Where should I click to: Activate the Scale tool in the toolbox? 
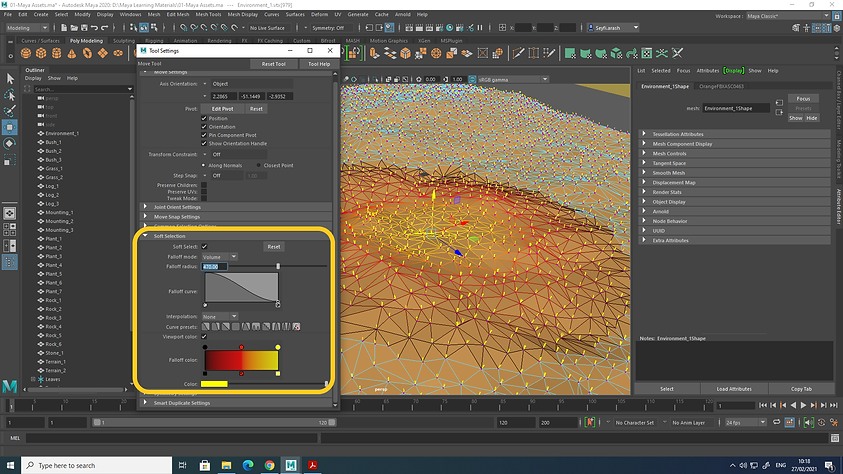pyautogui.click(x=10, y=160)
